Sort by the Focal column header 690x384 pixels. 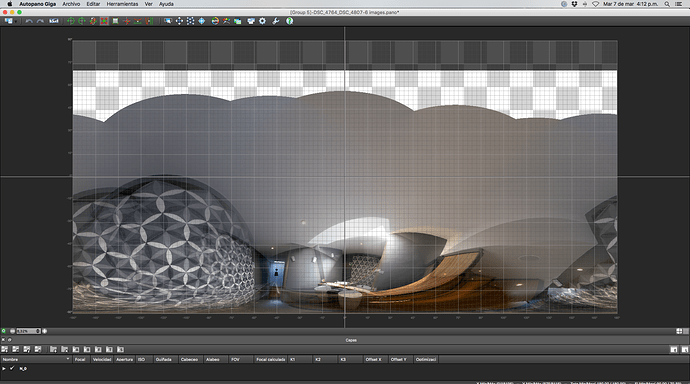81,359
